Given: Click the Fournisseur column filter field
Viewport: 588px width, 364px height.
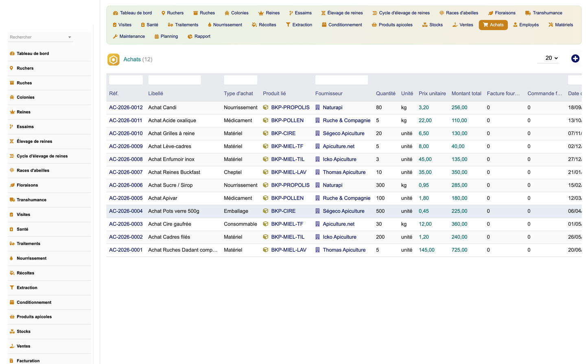Looking at the screenshot, I should pyautogui.click(x=341, y=80).
